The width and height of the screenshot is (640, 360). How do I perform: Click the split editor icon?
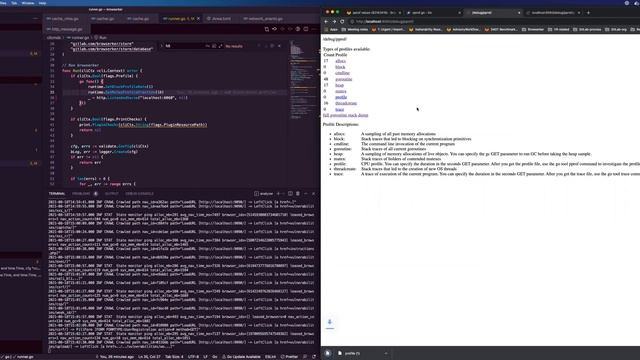pyautogui.click(x=306, y=29)
